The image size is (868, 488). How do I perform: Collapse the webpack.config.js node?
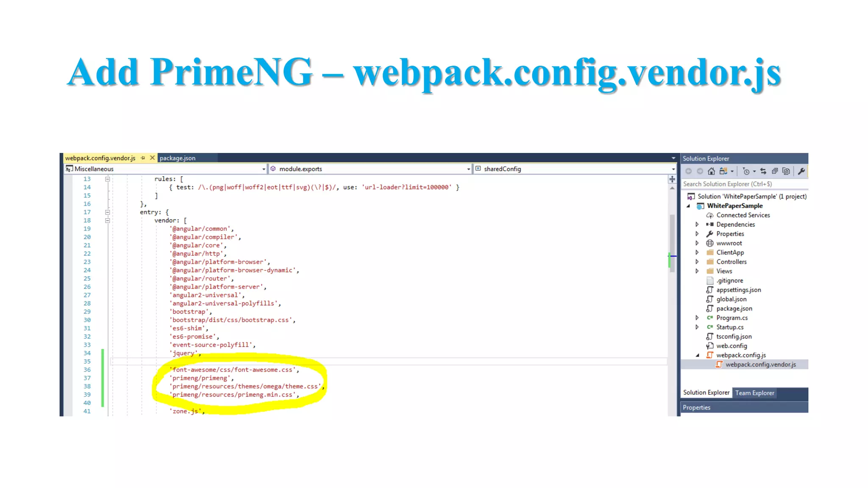[697, 355]
